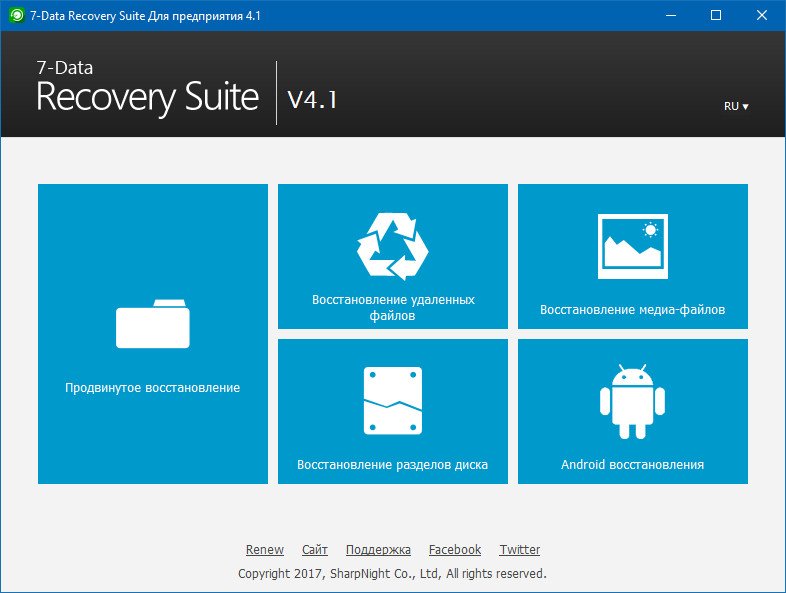Open the Поддержка link
Viewport: 786px width, 593px height.
pos(378,549)
